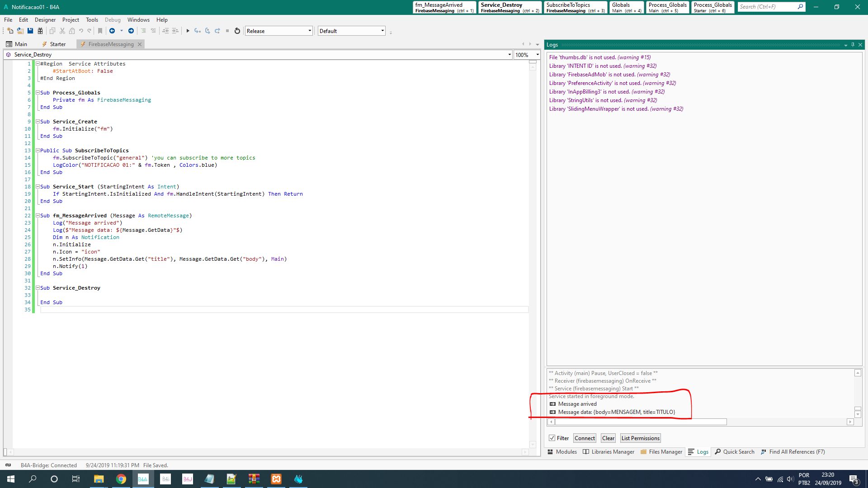Uncheck the Filter checkbox in Logs
This screenshot has width=868, height=488.
click(552, 438)
